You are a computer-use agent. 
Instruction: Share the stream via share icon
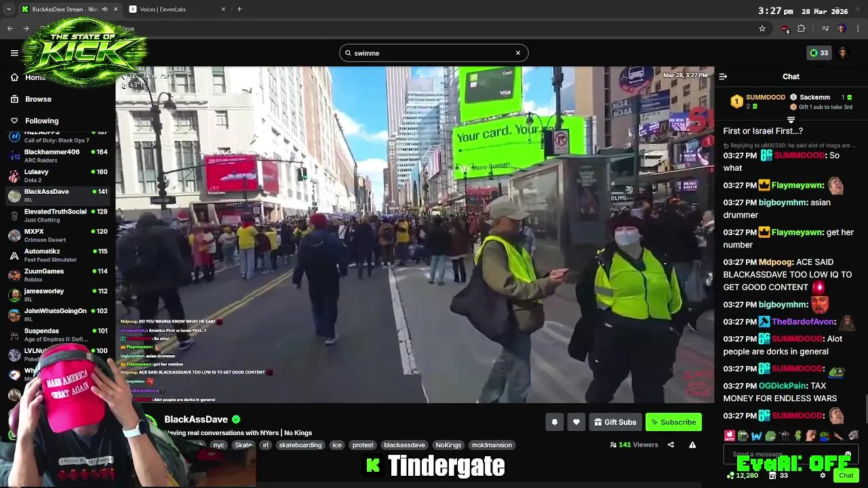(671, 445)
